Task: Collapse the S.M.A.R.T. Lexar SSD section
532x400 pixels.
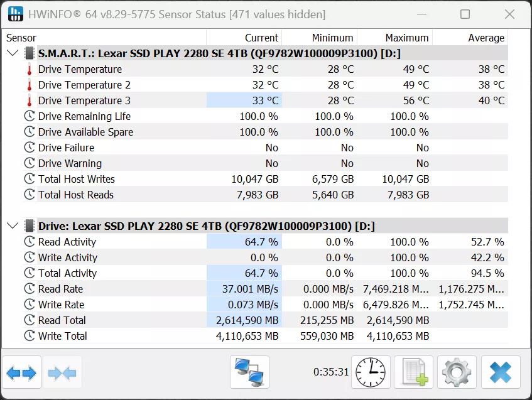Action: pos(13,53)
